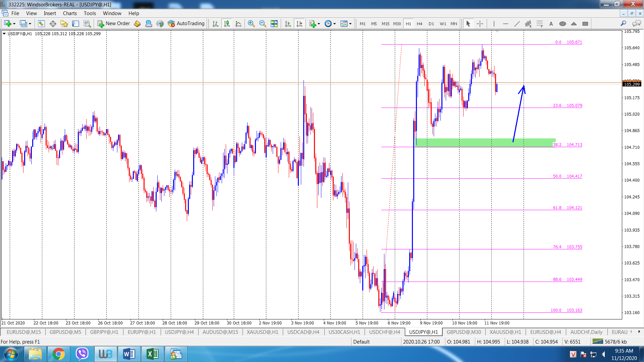Screen dimensions: 644x362
Task: Select the Crosshair tool
Action: coord(480,23)
